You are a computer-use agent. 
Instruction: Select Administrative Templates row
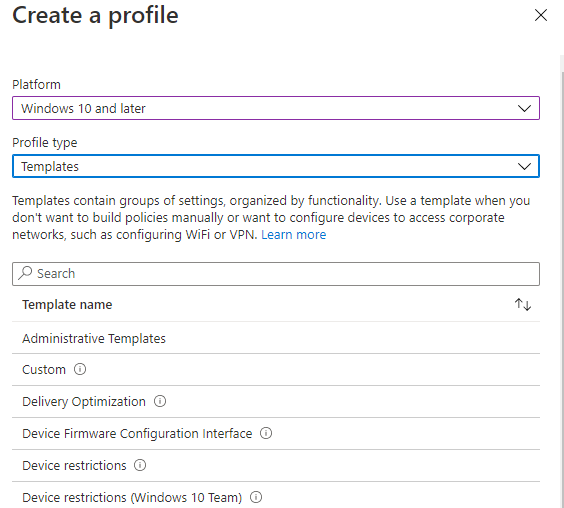(x=276, y=338)
